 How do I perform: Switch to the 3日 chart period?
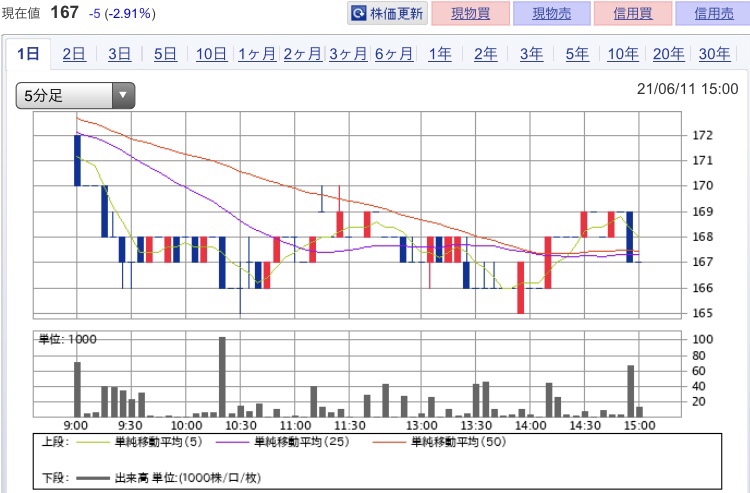tap(120, 54)
